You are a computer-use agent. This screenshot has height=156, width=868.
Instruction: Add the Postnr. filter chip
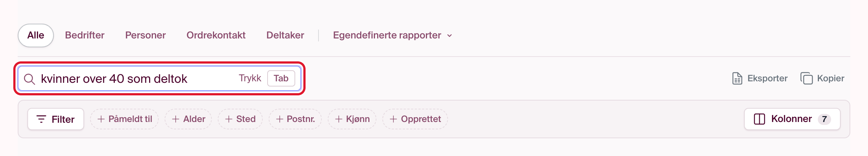click(295, 119)
